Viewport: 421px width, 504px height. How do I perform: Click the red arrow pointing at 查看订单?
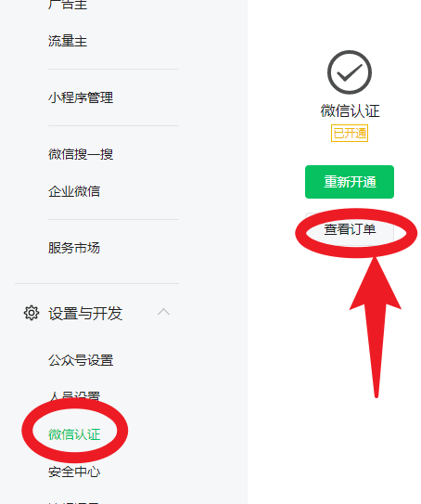(x=376, y=328)
